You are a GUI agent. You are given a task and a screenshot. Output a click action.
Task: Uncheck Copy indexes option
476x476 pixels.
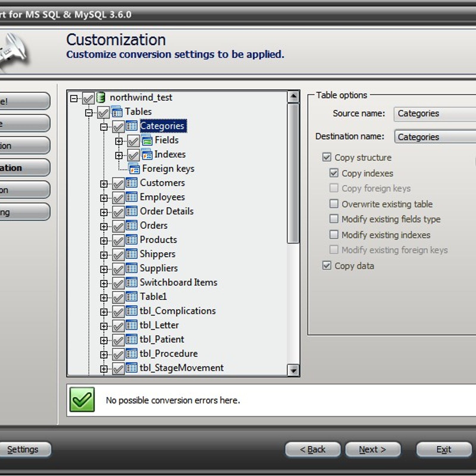pyautogui.click(x=334, y=173)
